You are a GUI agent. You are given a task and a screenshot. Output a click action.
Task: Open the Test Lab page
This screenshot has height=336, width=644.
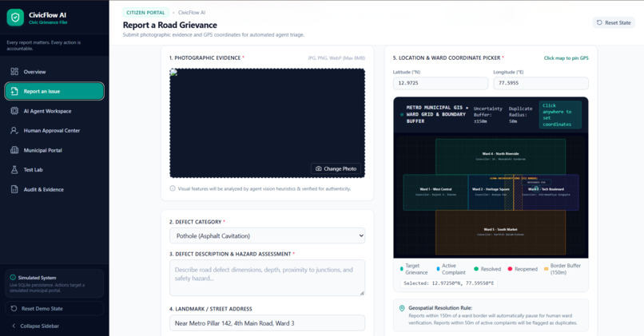tap(54, 169)
